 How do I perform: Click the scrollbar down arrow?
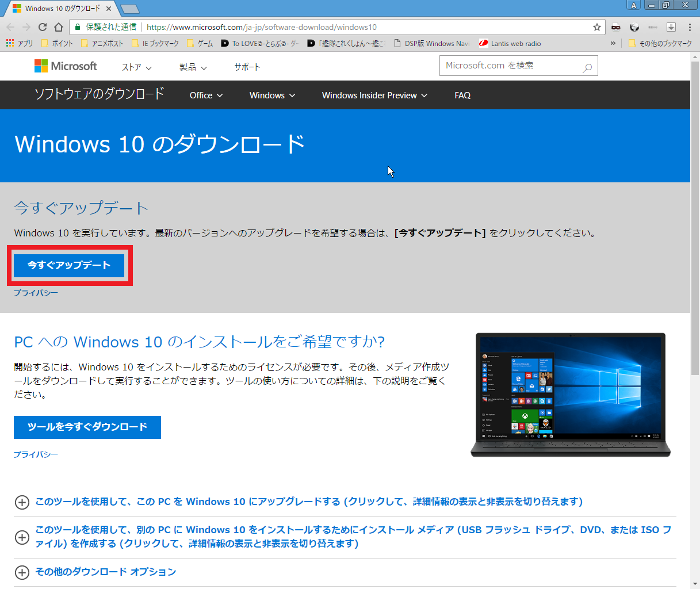(695, 584)
